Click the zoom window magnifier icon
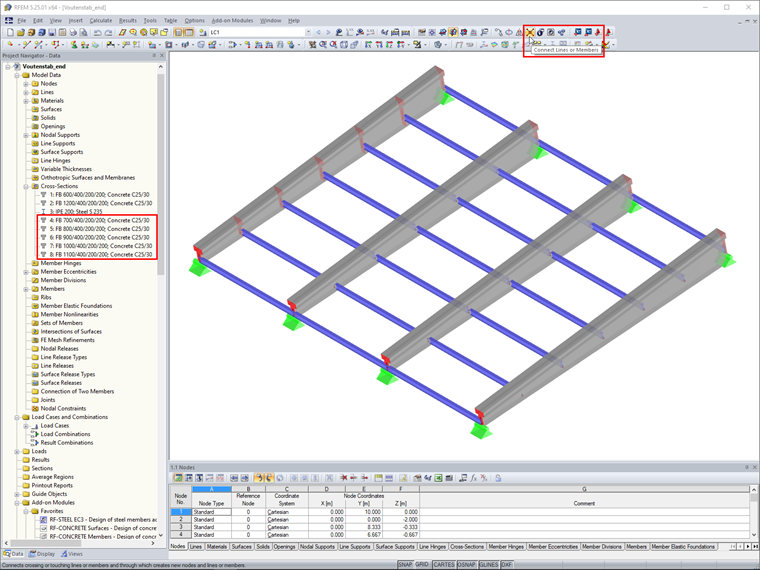Viewport: 760px width, 570px height. pos(323,45)
